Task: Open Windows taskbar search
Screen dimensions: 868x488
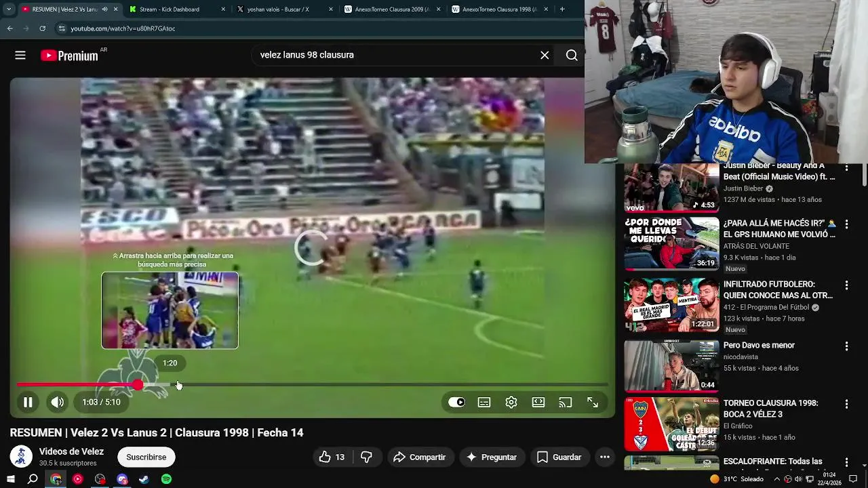Action: coord(33,479)
